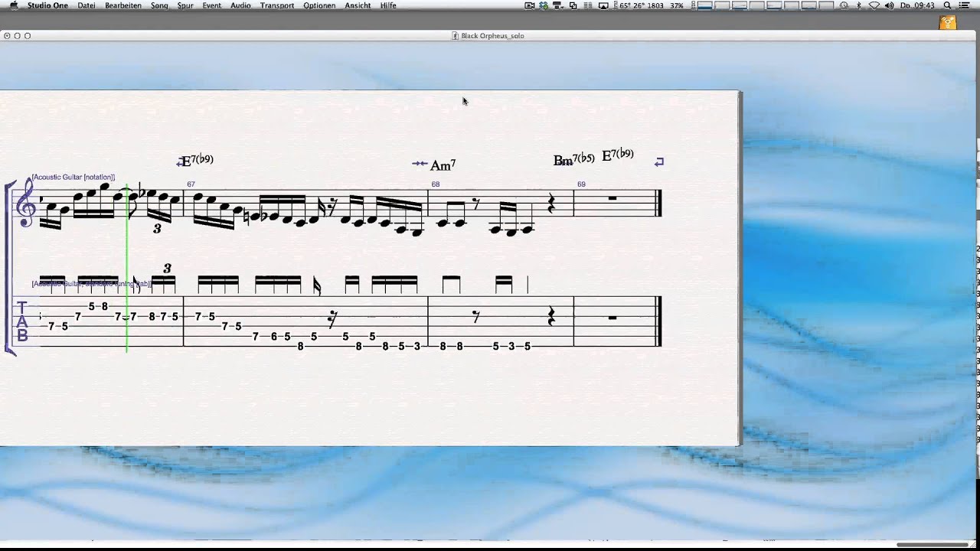Click bar number 68
Screen dimensions: 980x551
click(435, 184)
